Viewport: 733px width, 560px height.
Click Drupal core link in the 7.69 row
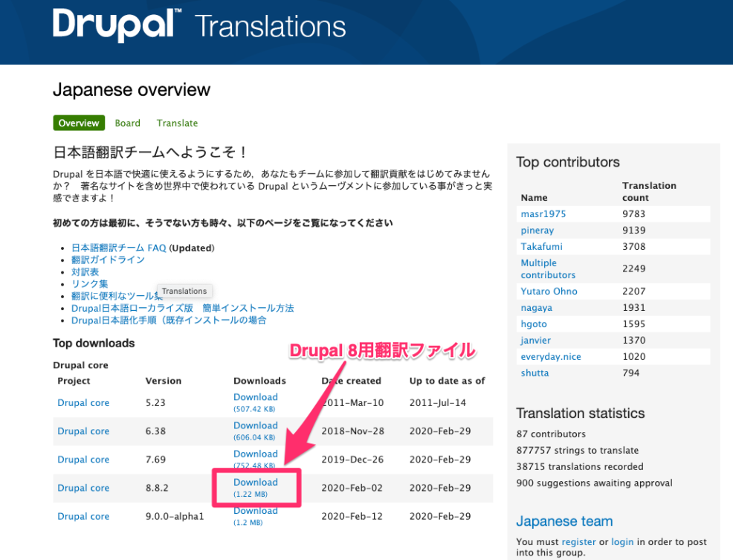point(83,460)
